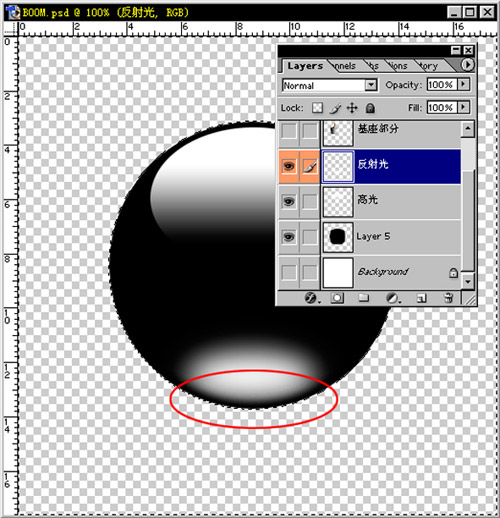
Task: Lock position move icon
Action: tap(352, 108)
